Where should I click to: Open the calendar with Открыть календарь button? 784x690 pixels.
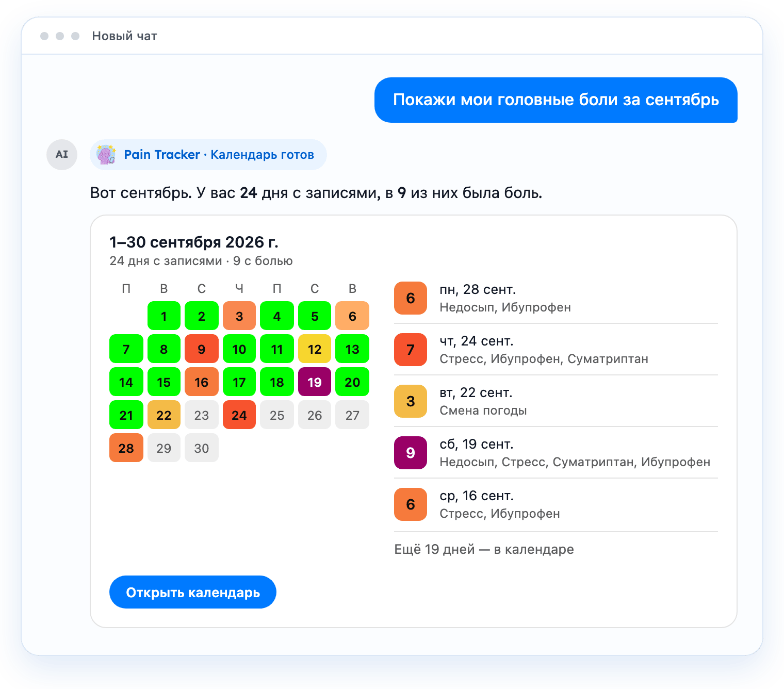click(x=193, y=592)
